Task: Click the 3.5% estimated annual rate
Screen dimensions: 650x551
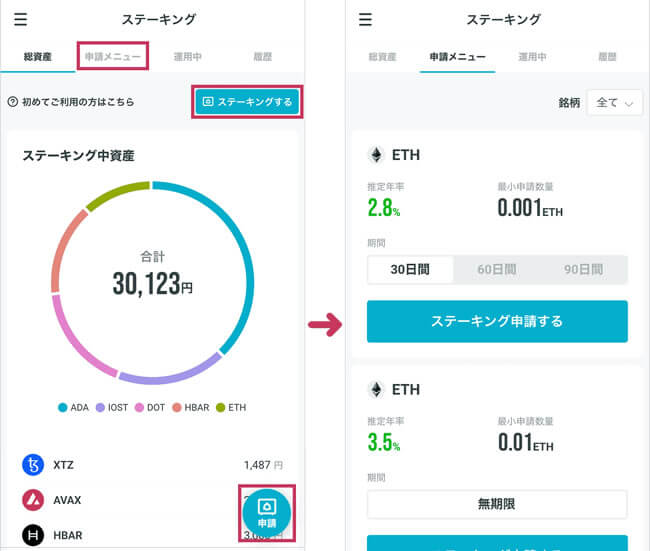Action: (x=384, y=442)
